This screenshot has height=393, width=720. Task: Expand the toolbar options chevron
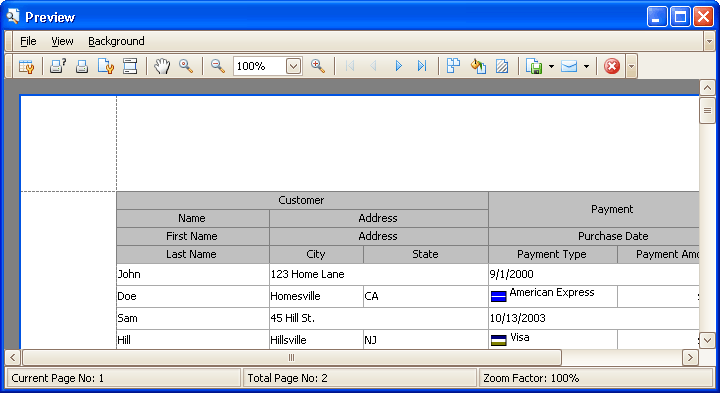[x=631, y=67]
